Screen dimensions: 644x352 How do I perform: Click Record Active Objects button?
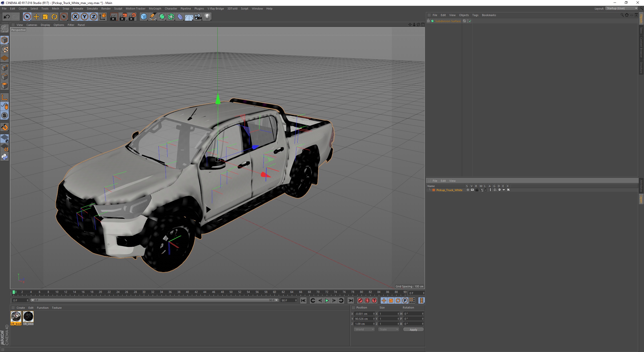[360, 300]
